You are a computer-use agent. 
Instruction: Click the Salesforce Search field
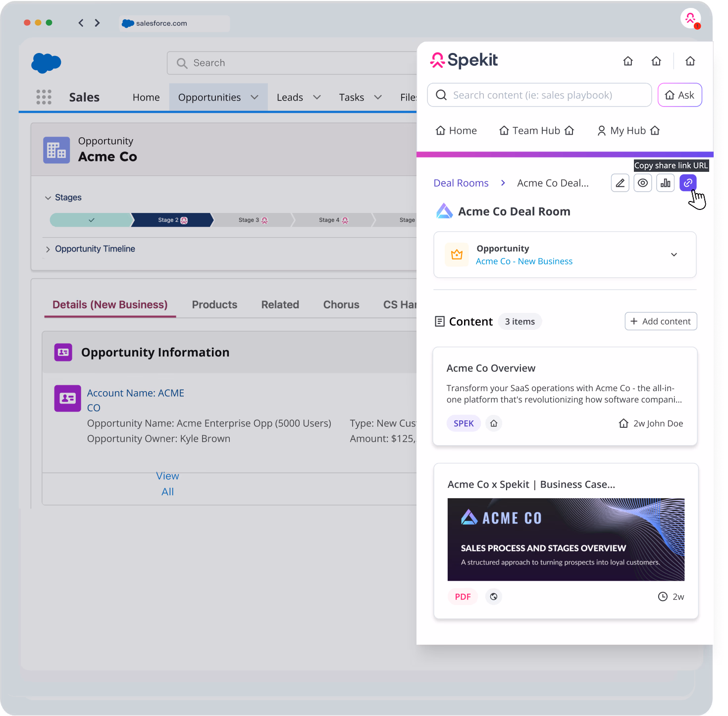(x=292, y=63)
